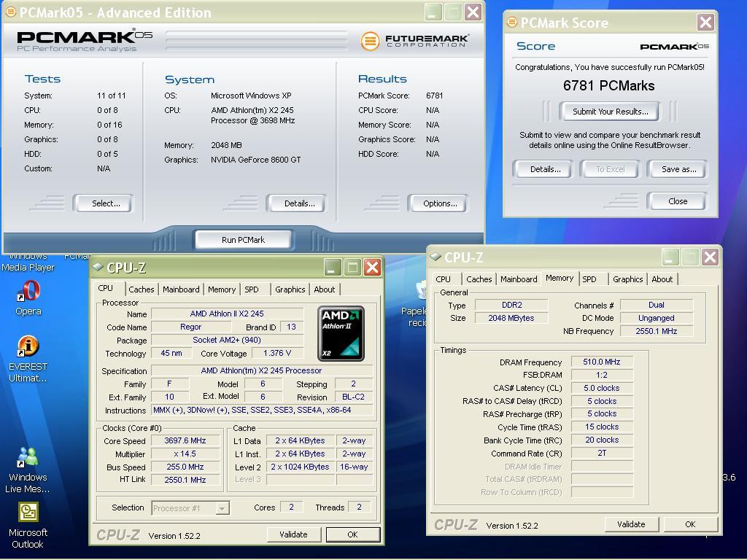
Task: Open Memory tab in left CPU-Z window
Action: tap(222, 289)
